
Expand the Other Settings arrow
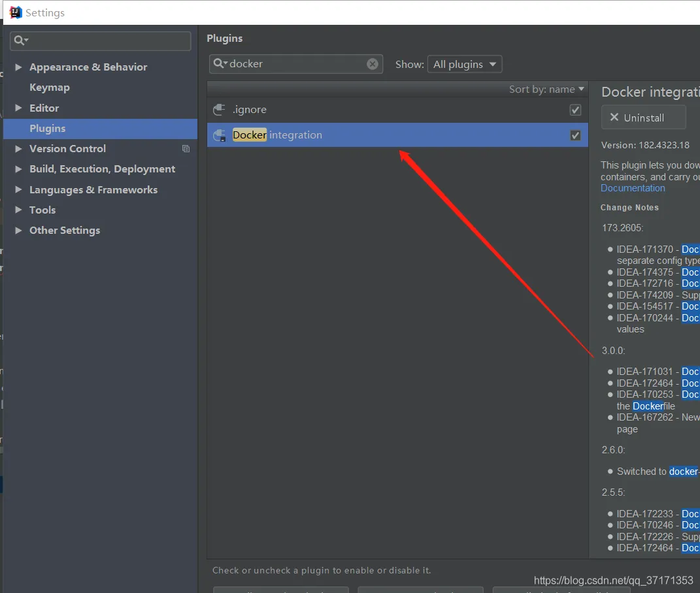click(18, 231)
